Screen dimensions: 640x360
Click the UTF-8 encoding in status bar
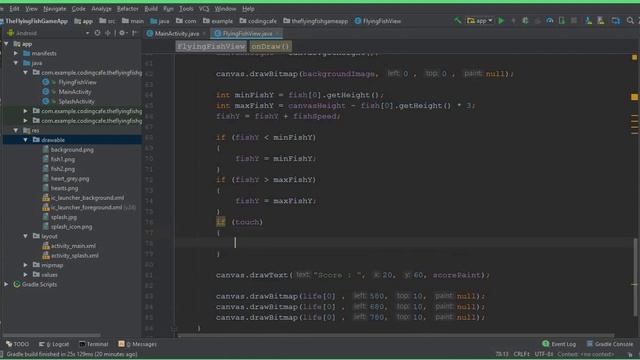tap(543, 354)
